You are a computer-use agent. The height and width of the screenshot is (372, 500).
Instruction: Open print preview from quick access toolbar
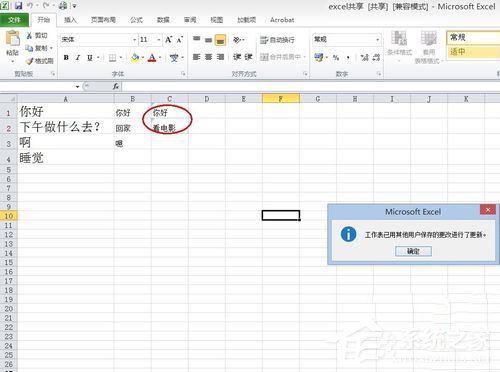point(63,6)
